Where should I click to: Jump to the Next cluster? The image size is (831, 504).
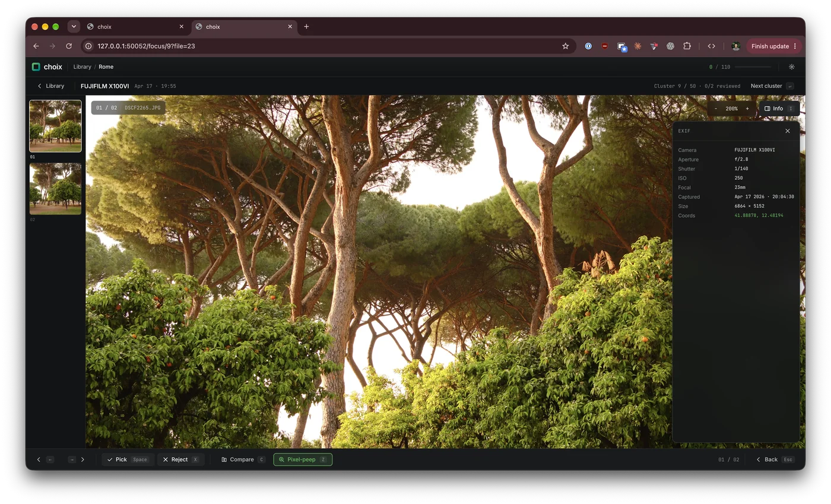[772, 86]
